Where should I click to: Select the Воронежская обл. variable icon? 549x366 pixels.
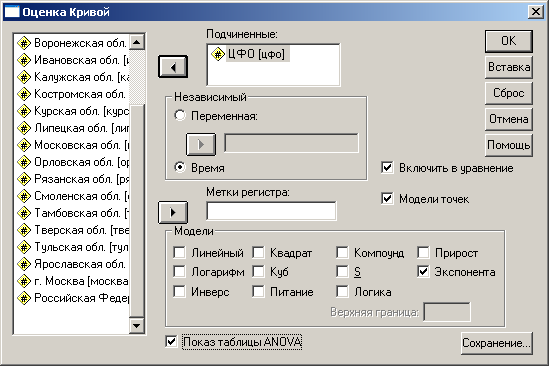tap(24, 43)
